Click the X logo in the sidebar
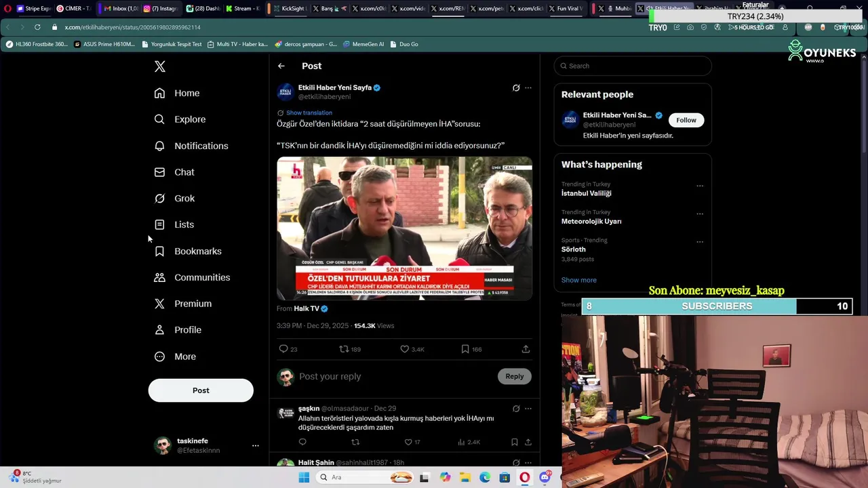The width and height of the screenshot is (868, 488). pyautogui.click(x=160, y=66)
